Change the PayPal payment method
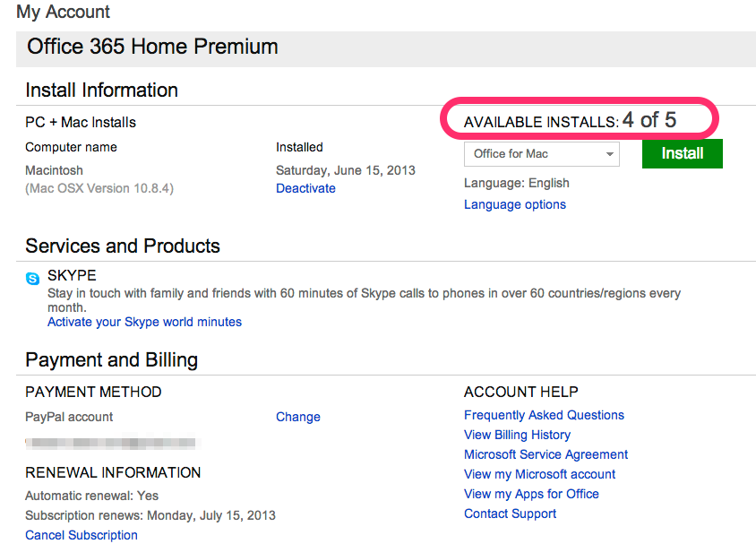Viewport: 756px width, 544px height. click(x=298, y=417)
